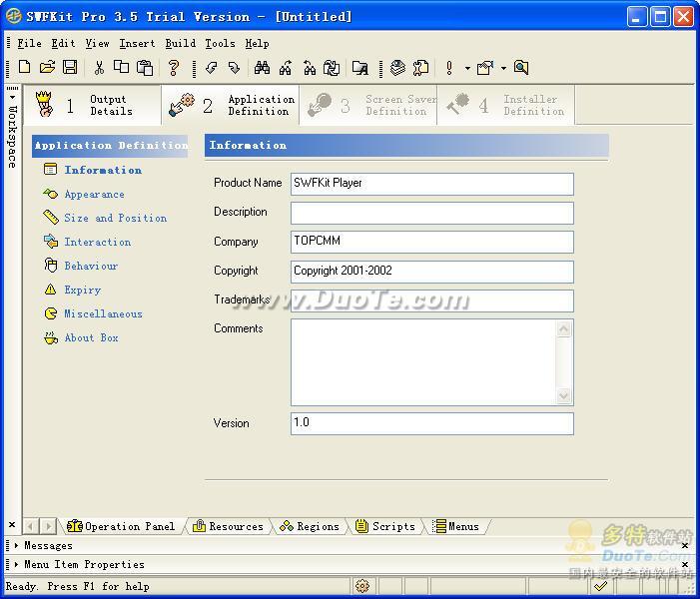Viewport: 700px width, 599px height.
Task: Open the Tools menu
Action: click(220, 43)
